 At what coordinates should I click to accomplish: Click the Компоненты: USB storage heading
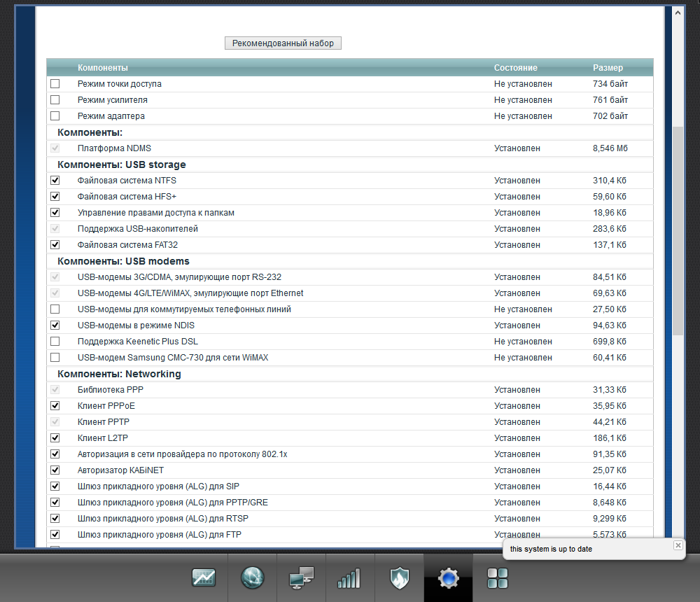[121, 164]
